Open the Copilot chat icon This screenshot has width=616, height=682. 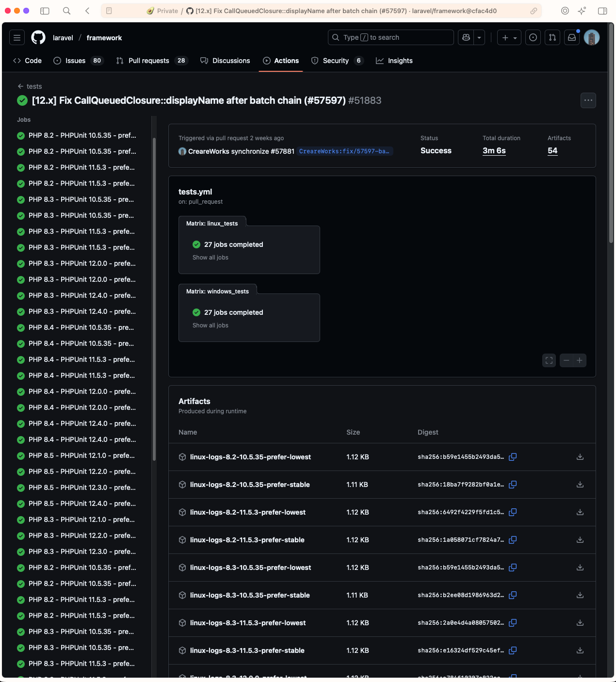click(466, 37)
